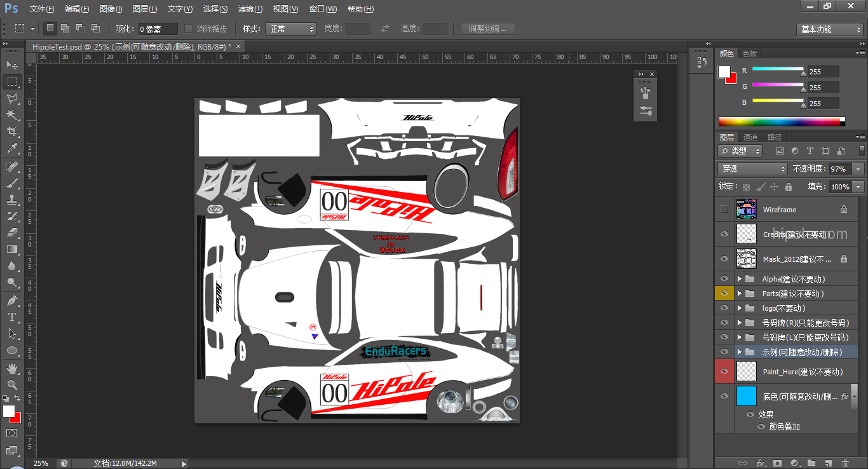
Task: Hide the Mask_2012 layer
Action: point(724,259)
